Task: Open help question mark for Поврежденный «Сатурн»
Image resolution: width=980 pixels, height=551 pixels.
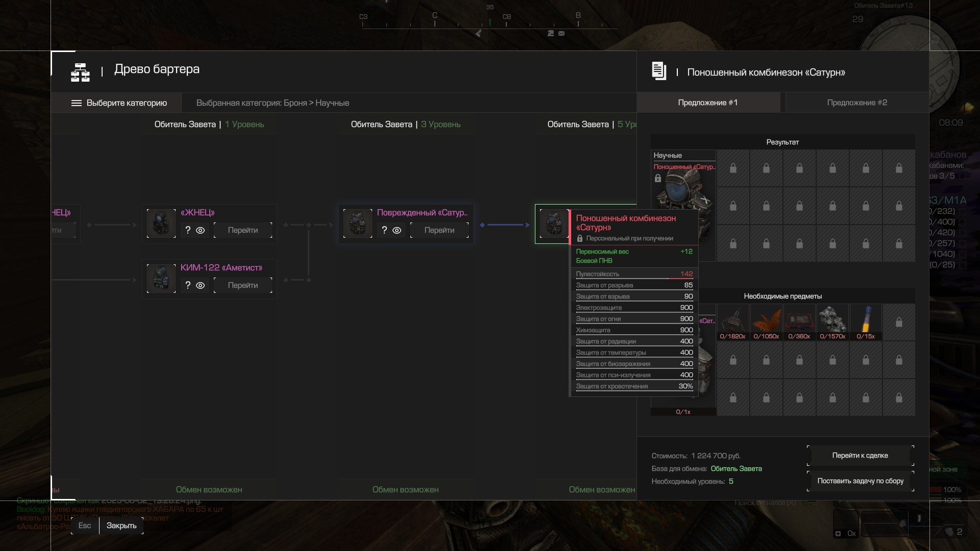Action: tap(384, 230)
